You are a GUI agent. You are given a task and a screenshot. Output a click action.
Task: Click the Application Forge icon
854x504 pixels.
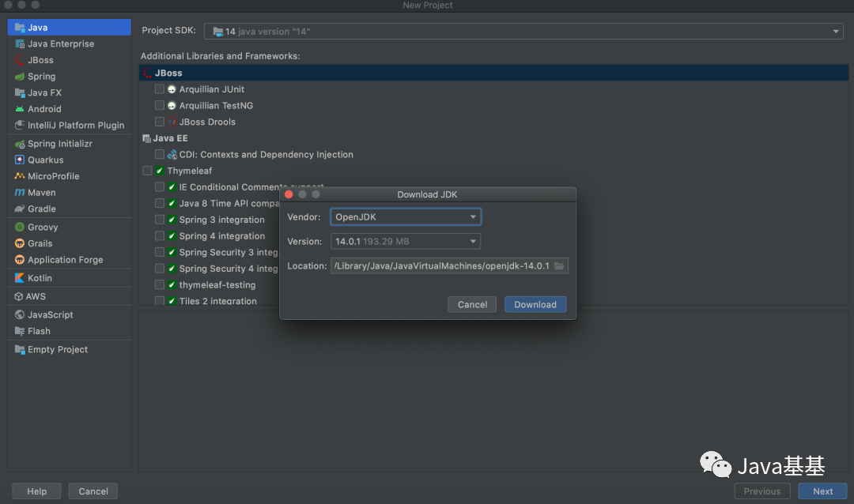point(20,260)
